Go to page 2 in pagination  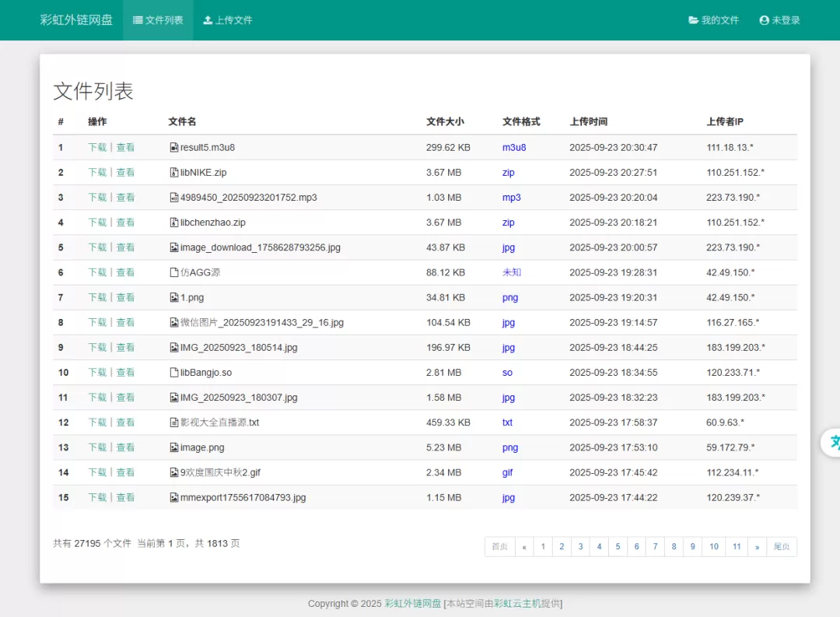562,547
